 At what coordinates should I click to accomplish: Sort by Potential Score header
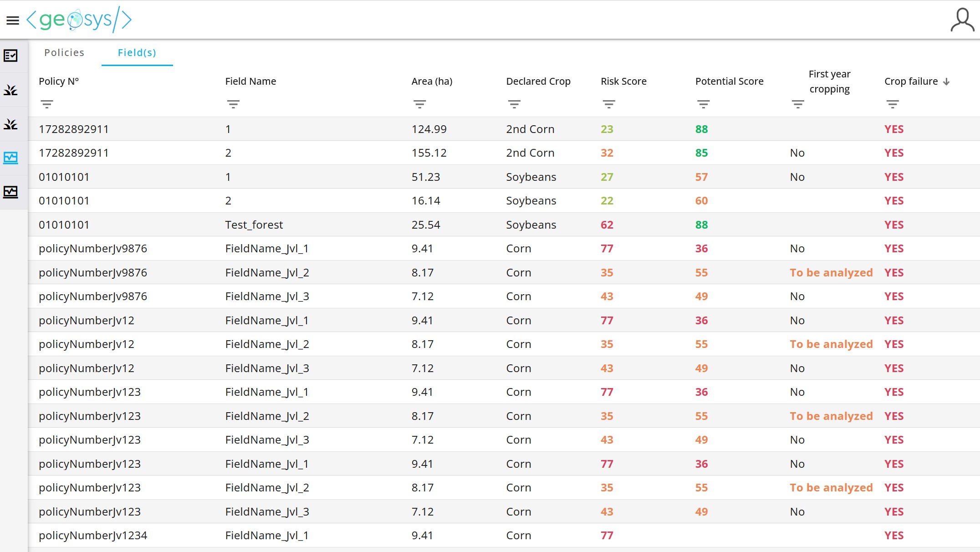tap(729, 82)
